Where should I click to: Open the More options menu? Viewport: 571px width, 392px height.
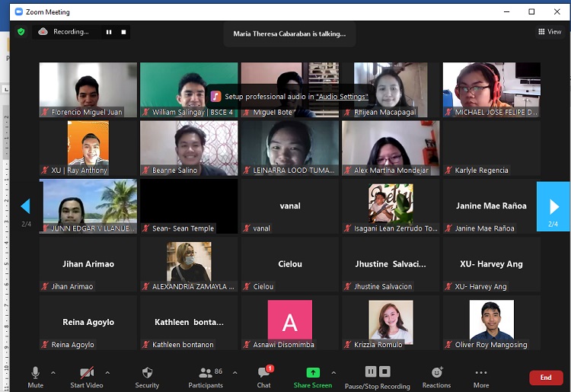coord(481,378)
